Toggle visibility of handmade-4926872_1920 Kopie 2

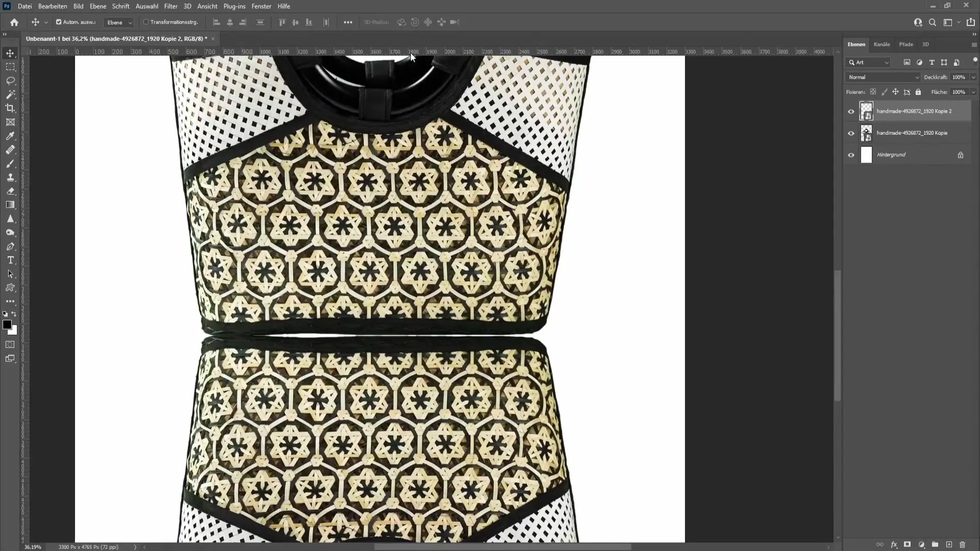click(x=851, y=111)
